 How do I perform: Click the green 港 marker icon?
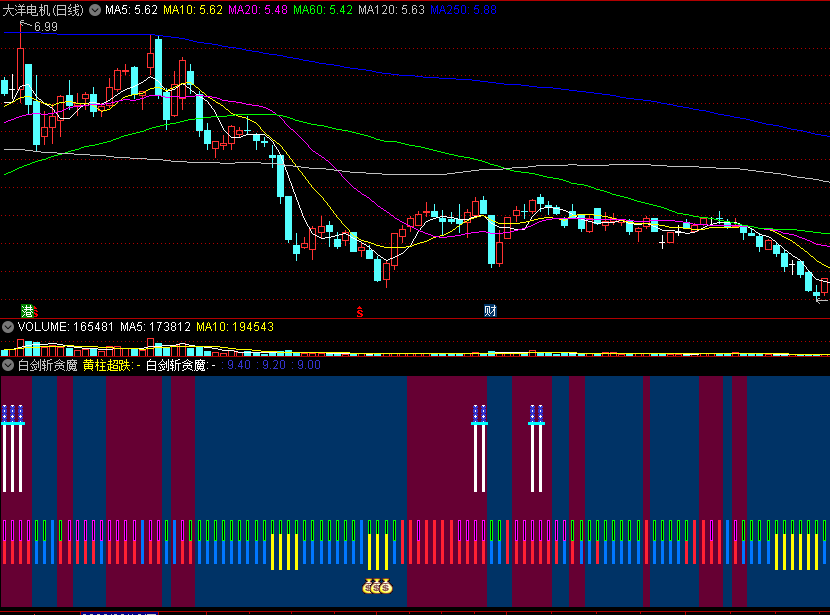[28, 310]
